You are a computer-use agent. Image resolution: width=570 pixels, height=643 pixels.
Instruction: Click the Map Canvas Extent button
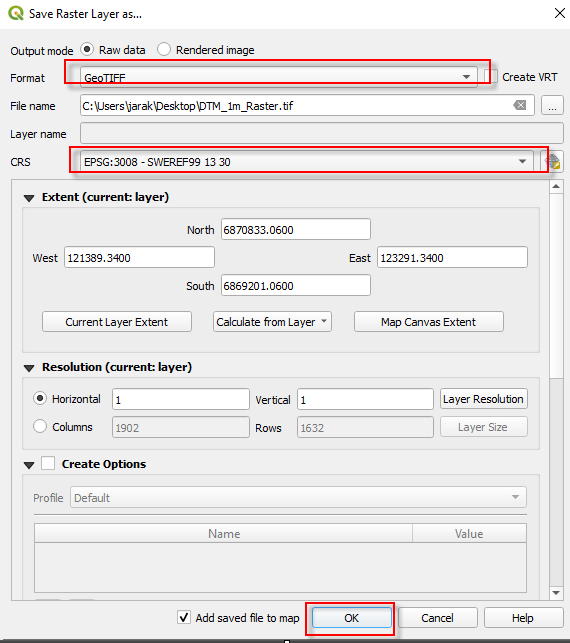(429, 322)
